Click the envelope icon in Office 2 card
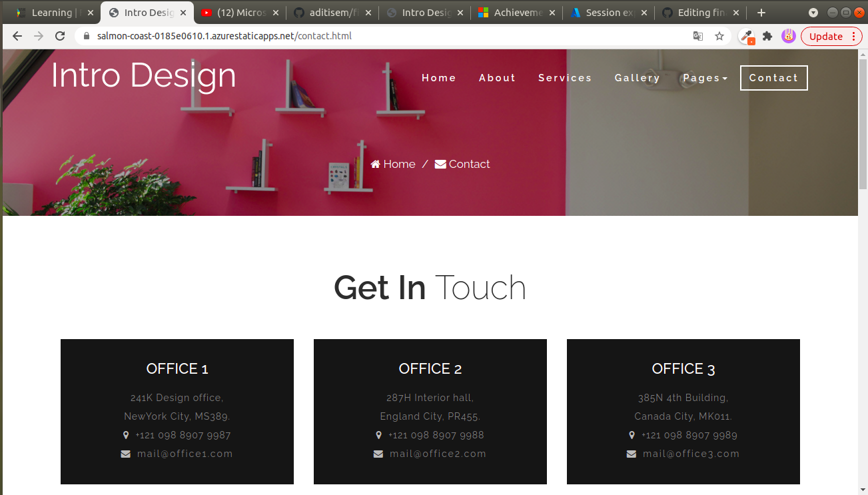 (x=378, y=454)
